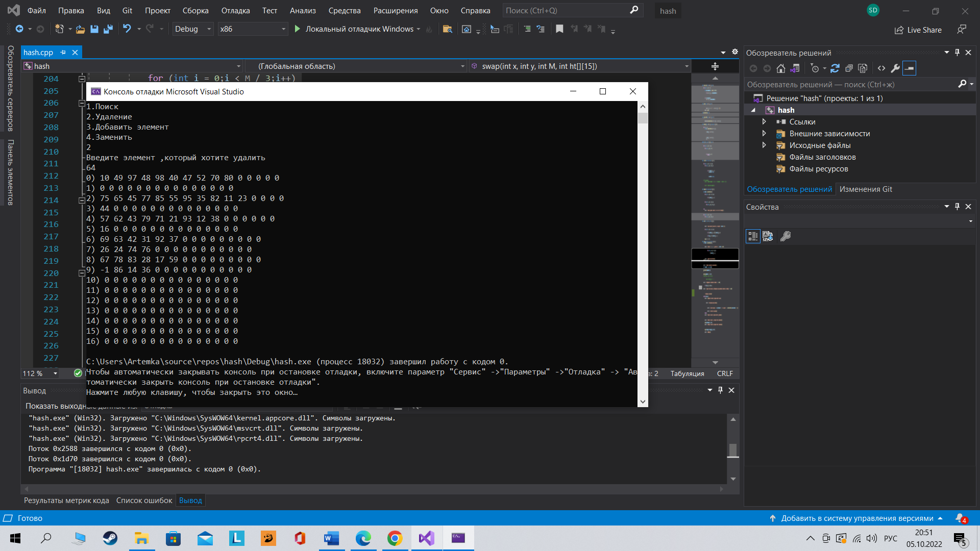Select Файлы заголовков in Solution Explorer
The image size is (980, 551).
tap(822, 157)
